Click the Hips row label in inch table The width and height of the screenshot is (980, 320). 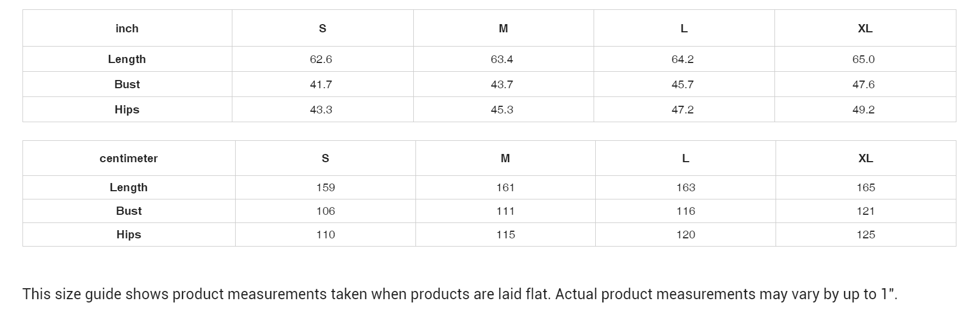click(x=127, y=110)
